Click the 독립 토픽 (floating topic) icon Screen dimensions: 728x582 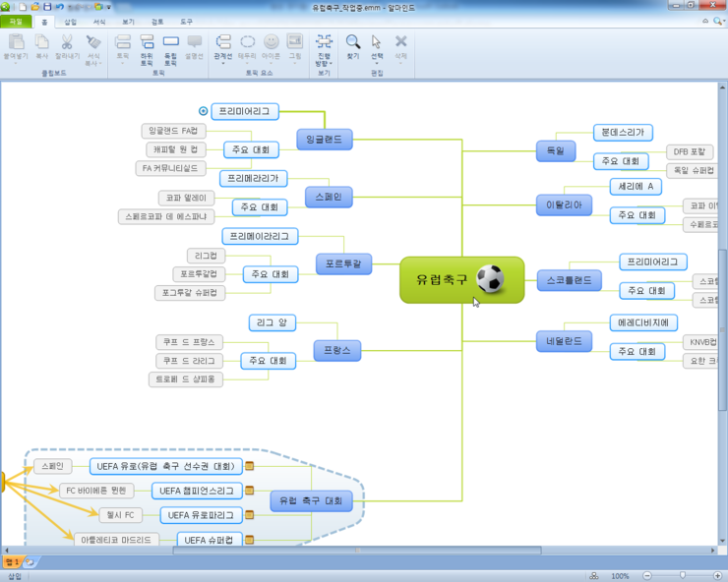pyautogui.click(x=171, y=45)
